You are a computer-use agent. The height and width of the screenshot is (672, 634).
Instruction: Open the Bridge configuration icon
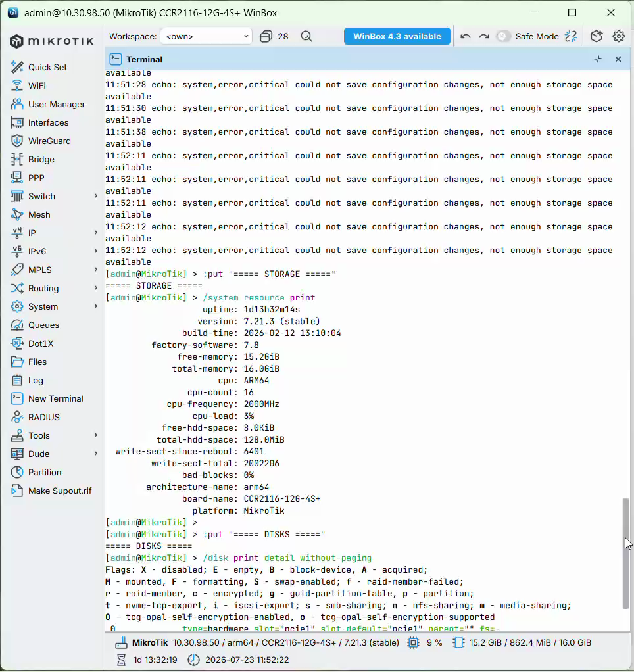(x=16, y=159)
